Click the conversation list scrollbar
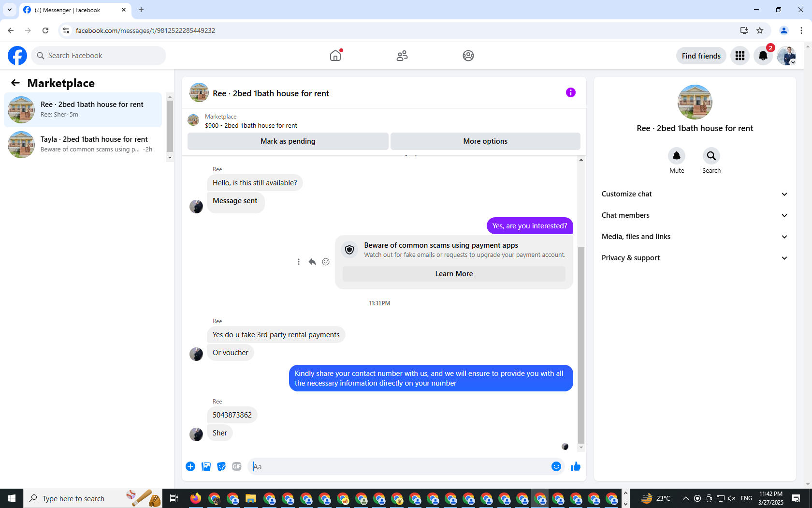The width and height of the screenshot is (812, 508). 170,126
